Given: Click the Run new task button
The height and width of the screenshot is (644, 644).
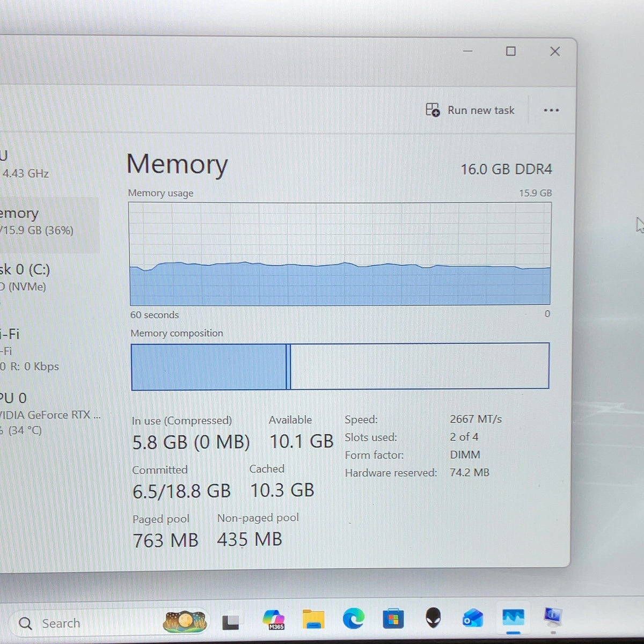Looking at the screenshot, I should point(470,110).
